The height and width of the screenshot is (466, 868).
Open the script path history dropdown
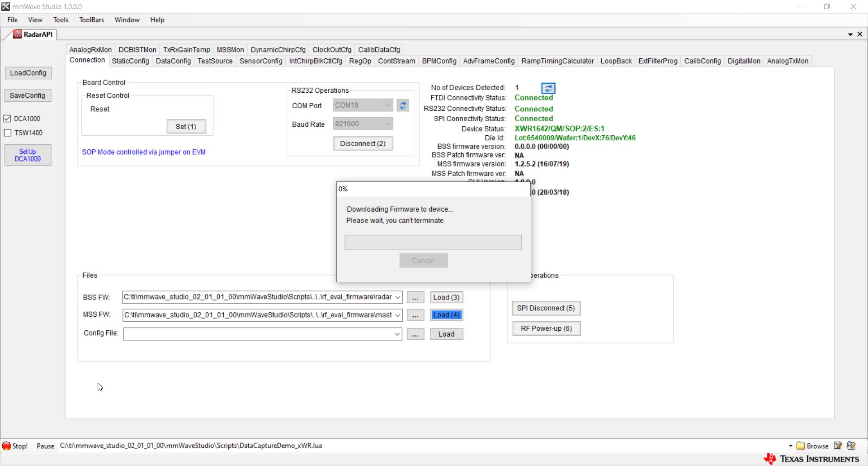791,446
